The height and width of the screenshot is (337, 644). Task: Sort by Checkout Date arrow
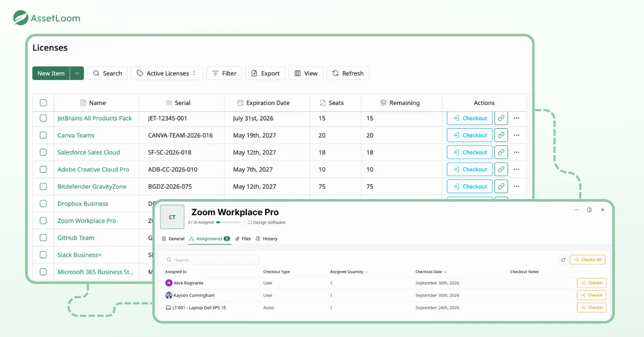tap(445, 272)
